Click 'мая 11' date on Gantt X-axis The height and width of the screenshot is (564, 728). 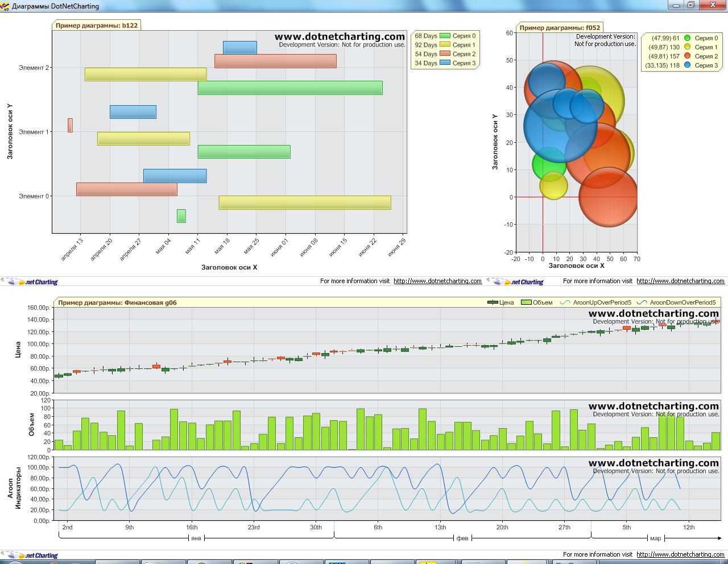[192, 246]
